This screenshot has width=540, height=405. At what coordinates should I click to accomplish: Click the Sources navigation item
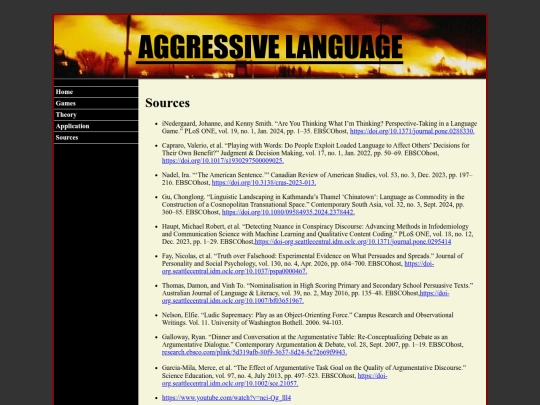coord(96,137)
